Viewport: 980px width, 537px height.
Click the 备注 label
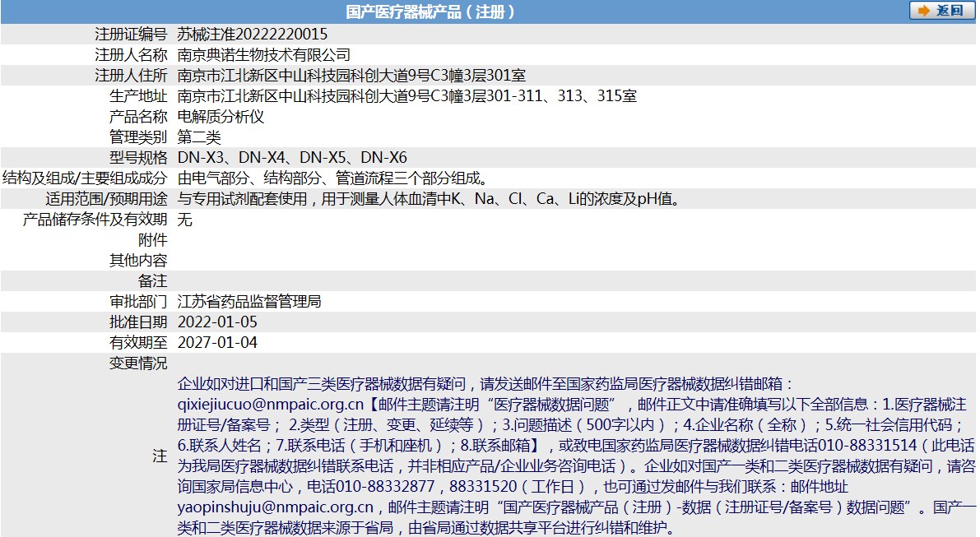click(x=153, y=281)
